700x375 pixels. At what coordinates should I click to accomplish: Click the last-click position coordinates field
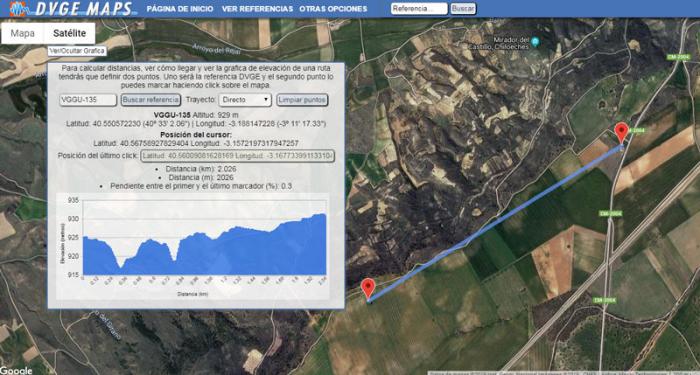click(x=238, y=156)
